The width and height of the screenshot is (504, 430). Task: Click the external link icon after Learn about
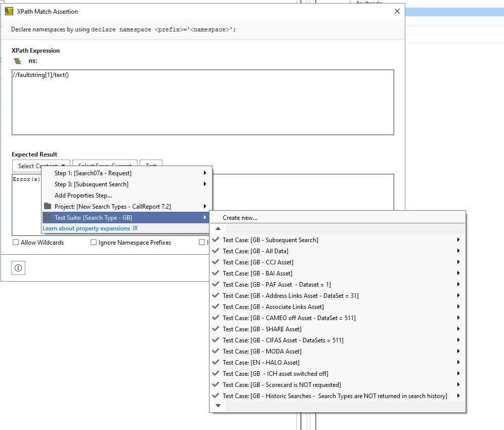[135, 228]
